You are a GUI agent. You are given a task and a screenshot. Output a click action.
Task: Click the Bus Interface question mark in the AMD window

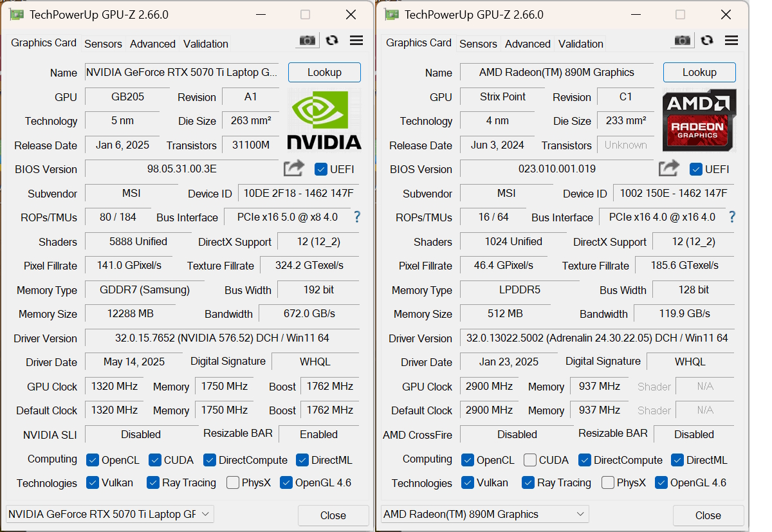point(732,217)
